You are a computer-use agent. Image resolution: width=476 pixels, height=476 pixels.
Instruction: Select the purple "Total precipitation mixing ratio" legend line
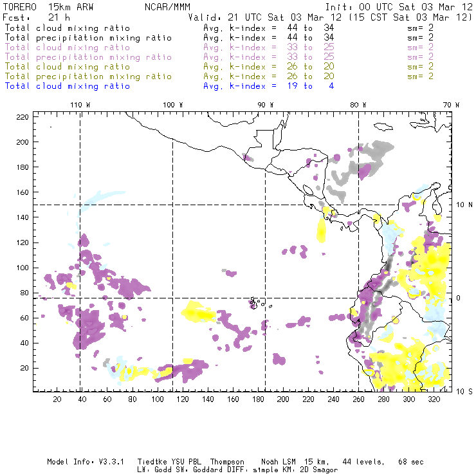[x=88, y=57]
